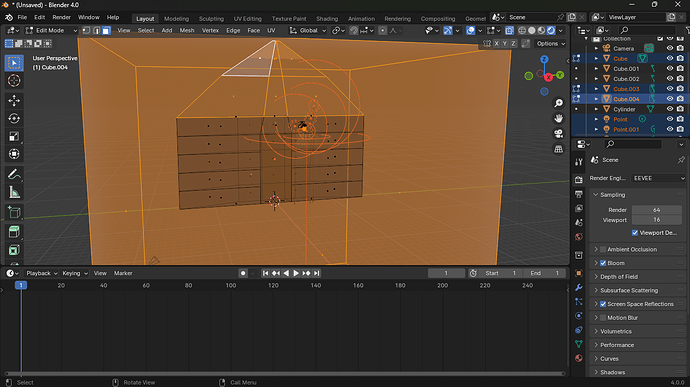Click the Marker button in timeline
Screen dimensions: 690x387
pyautogui.click(x=123, y=273)
